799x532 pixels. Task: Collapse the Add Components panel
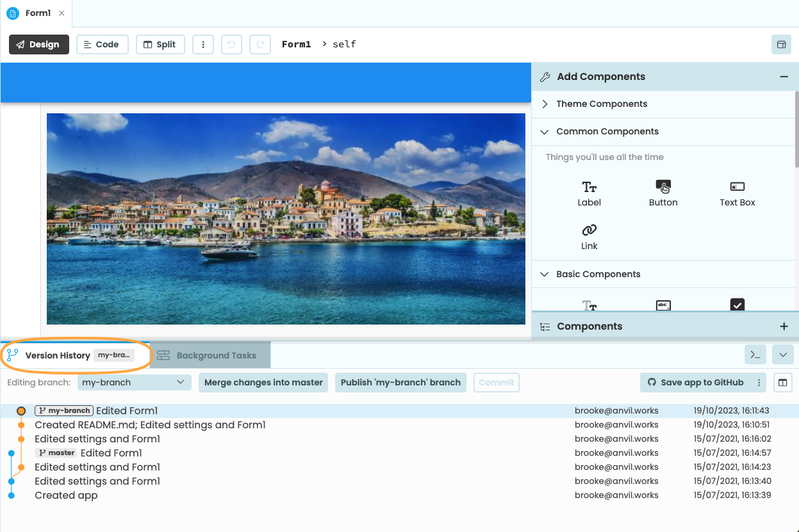click(783, 76)
